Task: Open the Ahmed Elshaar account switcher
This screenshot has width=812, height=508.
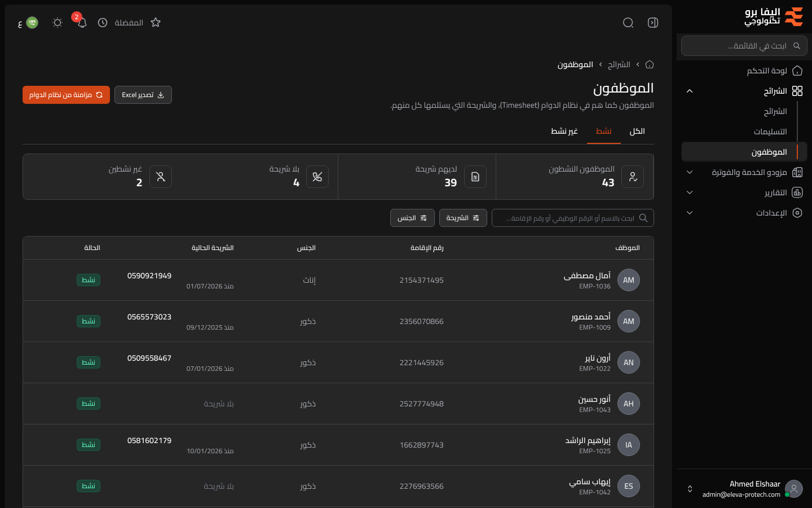Action: coord(744,489)
